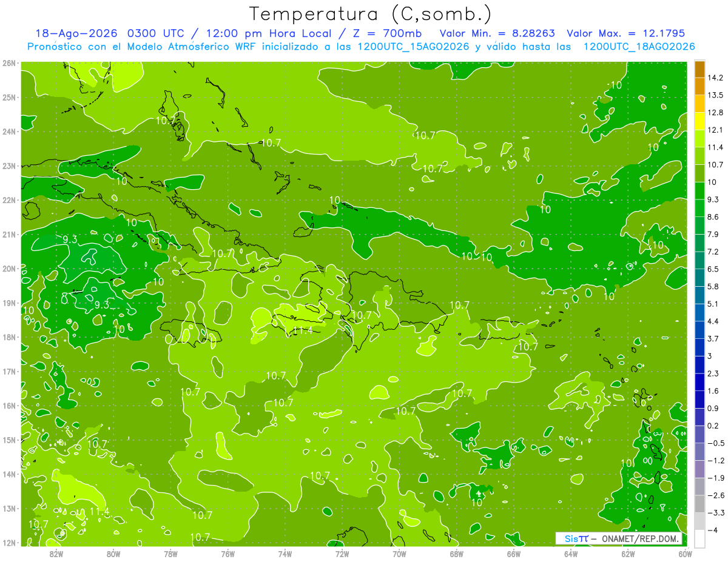Click the color scale value -1.9

pyautogui.click(x=716, y=478)
